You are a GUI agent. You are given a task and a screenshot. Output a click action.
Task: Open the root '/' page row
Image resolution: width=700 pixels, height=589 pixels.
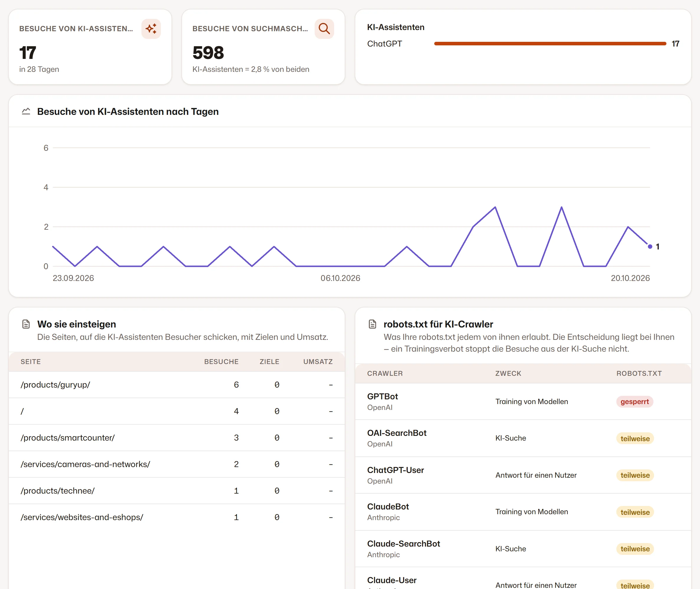[x=177, y=411]
